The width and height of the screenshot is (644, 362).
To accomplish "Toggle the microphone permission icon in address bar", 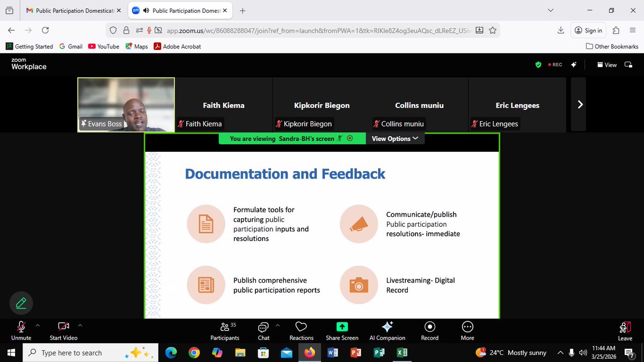I will click(149, 31).
